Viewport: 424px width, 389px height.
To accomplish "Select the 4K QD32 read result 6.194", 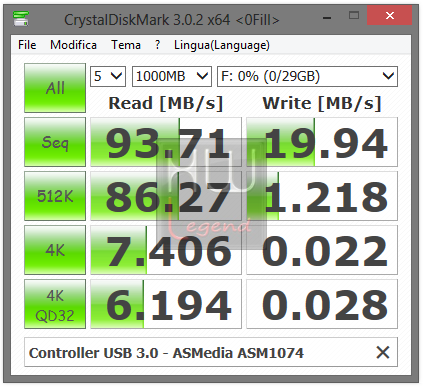I will (166, 304).
